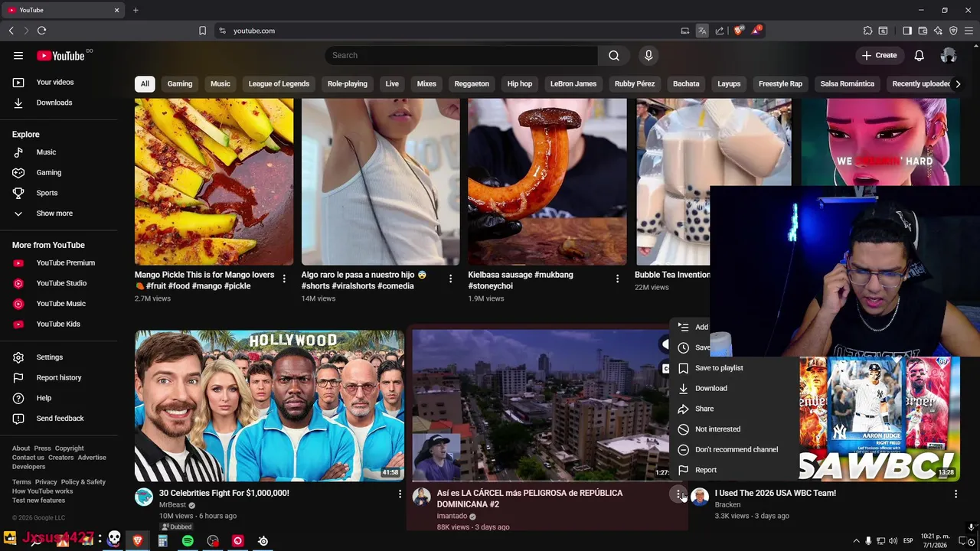Open the browser share icon
This screenshot has height=551, width=980.
pos(720,31)
